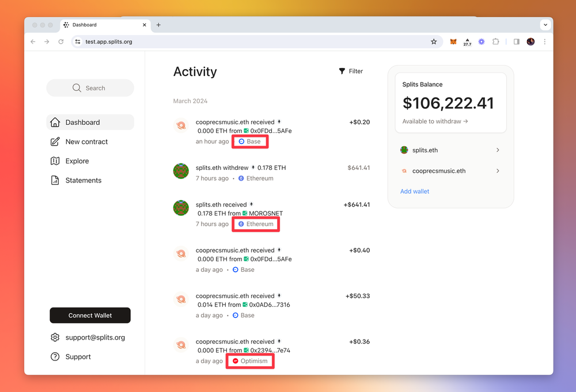576x392 pixels.
Task: Expand the cooprecsmusic.eth wallet row
Action: [x=498, y=170]
